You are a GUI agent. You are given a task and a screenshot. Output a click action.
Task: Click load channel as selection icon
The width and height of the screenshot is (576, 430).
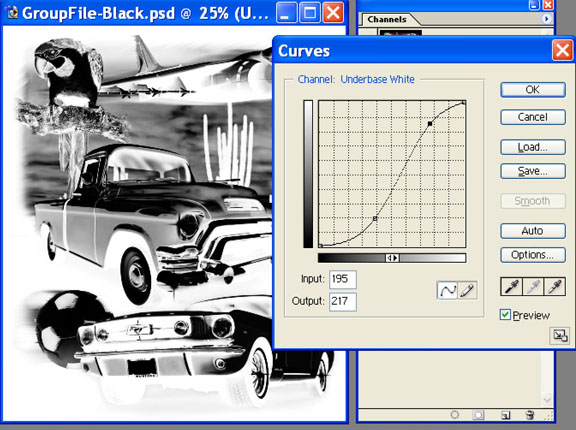[x=455, y=415]
